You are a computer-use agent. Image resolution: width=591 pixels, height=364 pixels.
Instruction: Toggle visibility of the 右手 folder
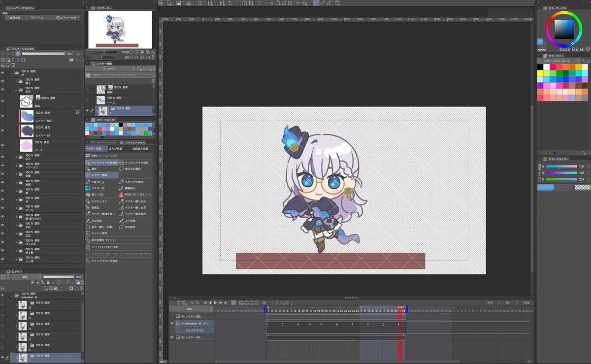click(3, 90)
